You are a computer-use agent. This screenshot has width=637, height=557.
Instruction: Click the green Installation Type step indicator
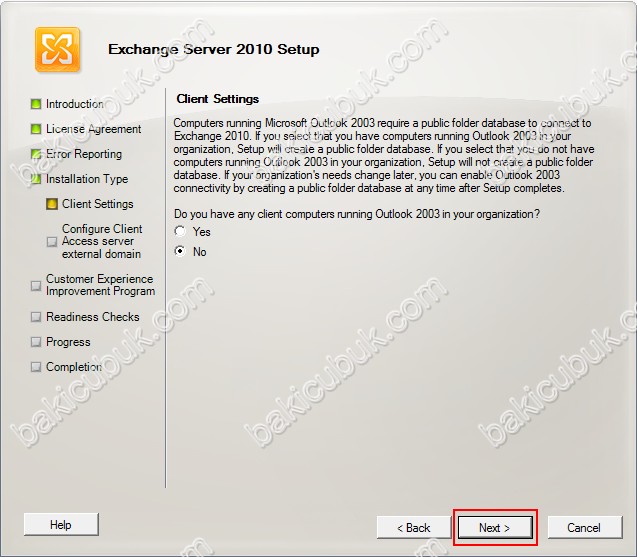[36, 179]
